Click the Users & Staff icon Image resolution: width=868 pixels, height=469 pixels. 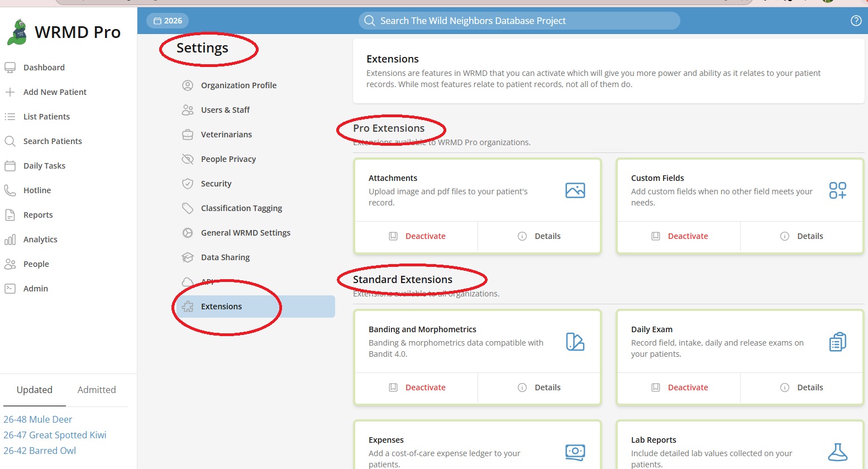188,110
